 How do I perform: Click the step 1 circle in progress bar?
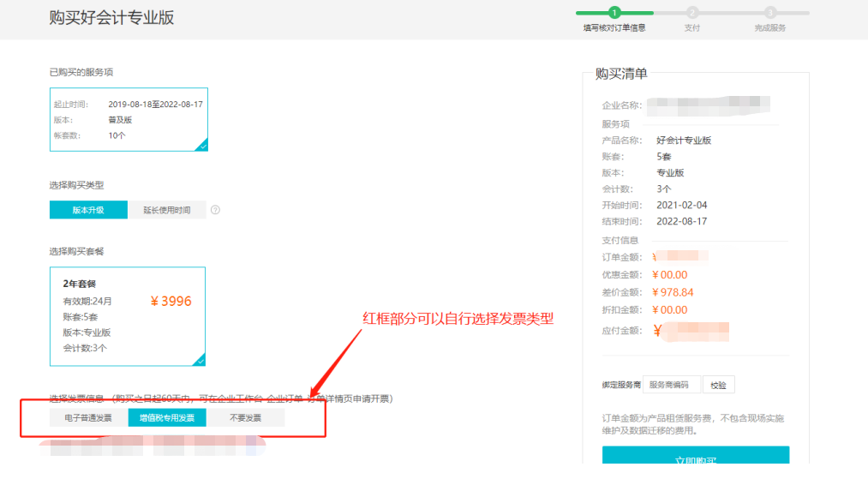point(614,12)
